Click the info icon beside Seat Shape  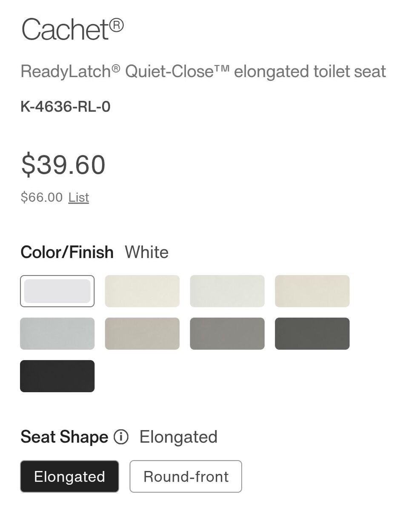[121, 437]
